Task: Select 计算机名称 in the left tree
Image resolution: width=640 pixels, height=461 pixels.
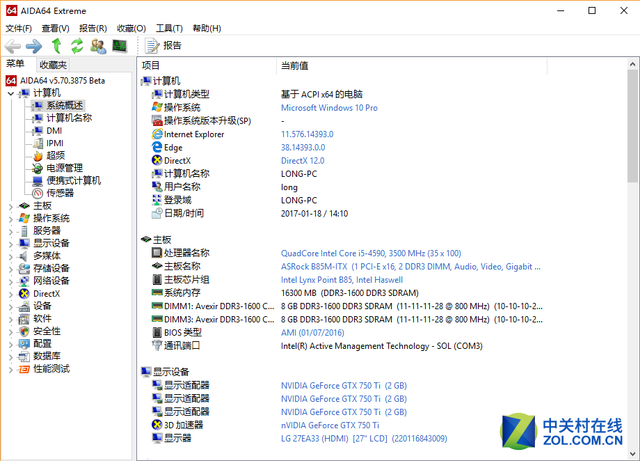Action: tap(69, 118)
